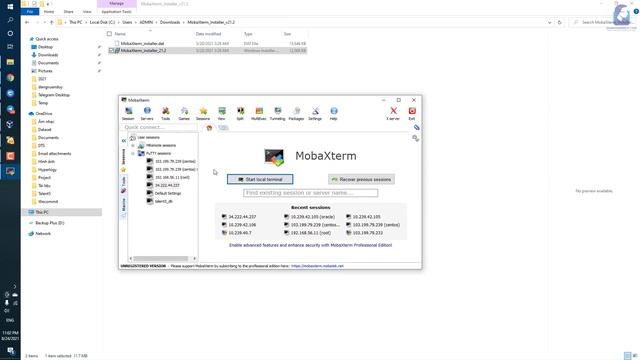This screenshot has width=640, height=360.
Task: Select the MobaXterm_installer.dat file
Action: (139, 43)
